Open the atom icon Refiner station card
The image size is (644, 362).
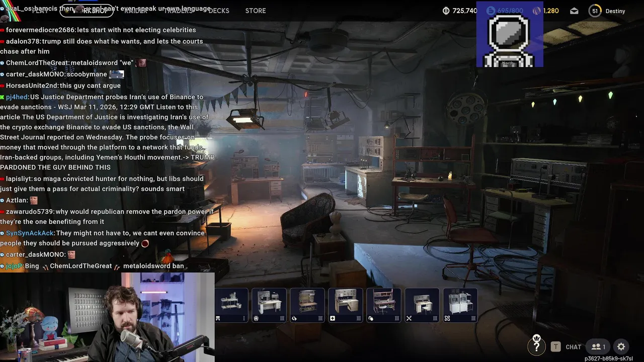click(460, 305)
